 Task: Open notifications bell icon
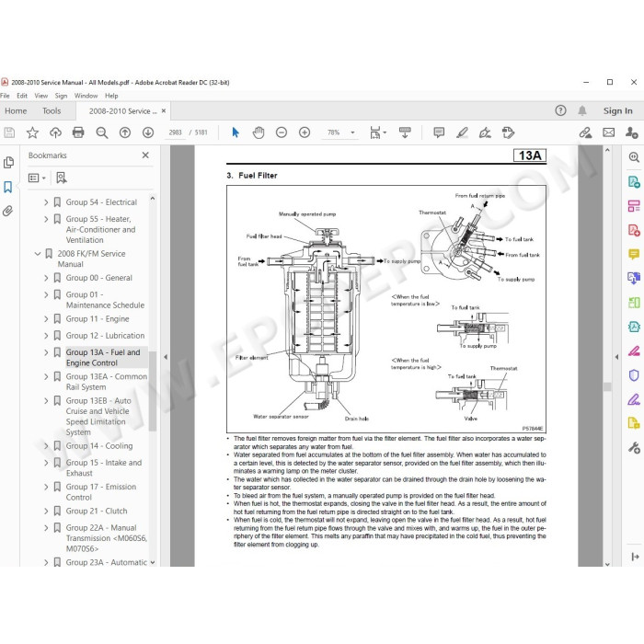582,110
